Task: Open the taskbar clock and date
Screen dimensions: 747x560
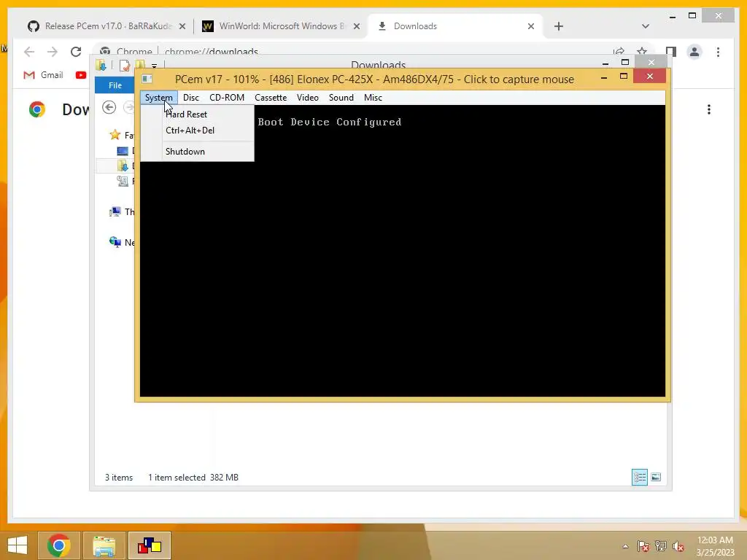Action: [715, 546]
